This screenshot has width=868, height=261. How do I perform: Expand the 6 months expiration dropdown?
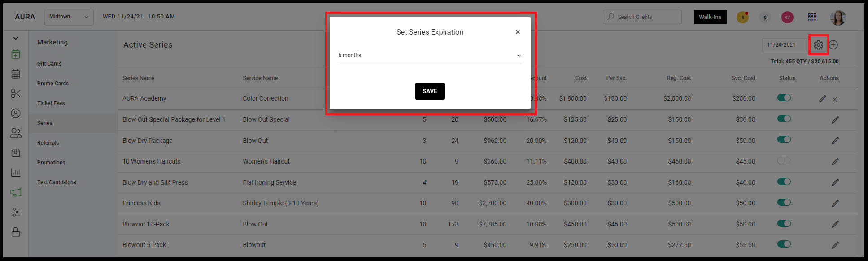(430, 55)
